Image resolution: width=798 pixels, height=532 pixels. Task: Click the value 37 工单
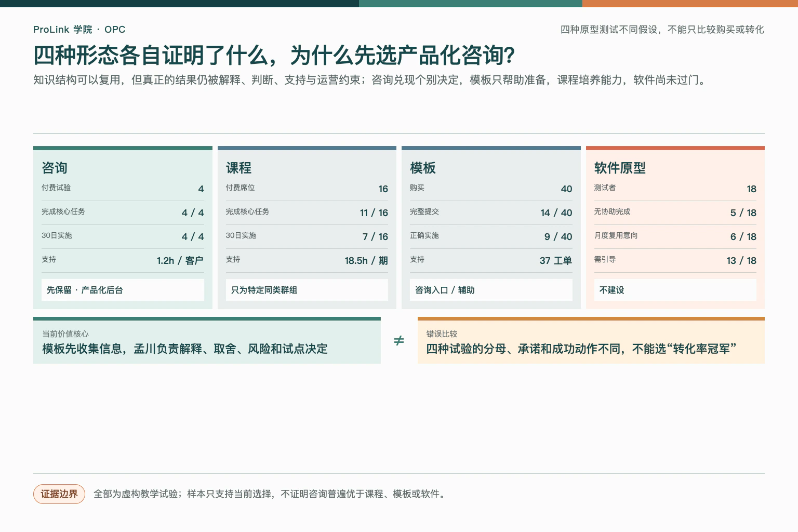[556, 261]
